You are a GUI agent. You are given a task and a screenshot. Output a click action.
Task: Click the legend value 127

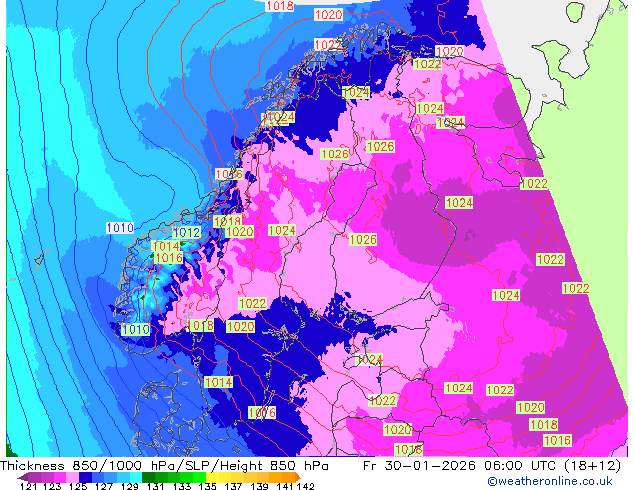[x=104, y=486]
